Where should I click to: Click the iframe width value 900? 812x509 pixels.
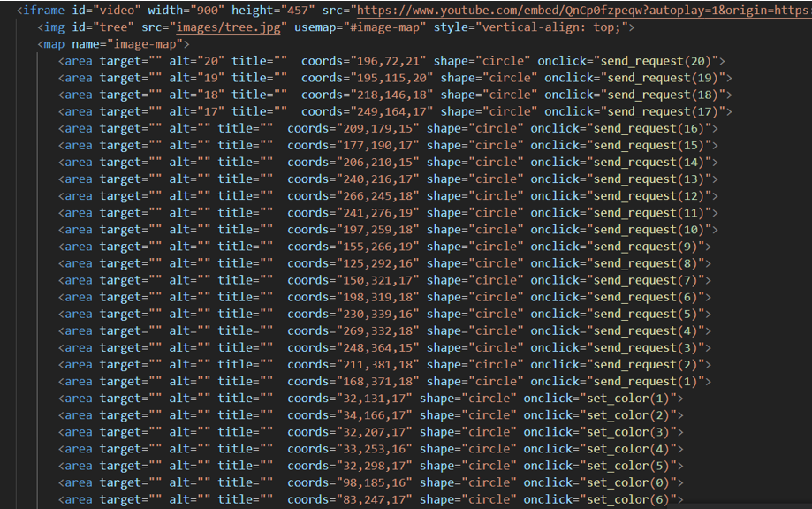click(207, 11)
